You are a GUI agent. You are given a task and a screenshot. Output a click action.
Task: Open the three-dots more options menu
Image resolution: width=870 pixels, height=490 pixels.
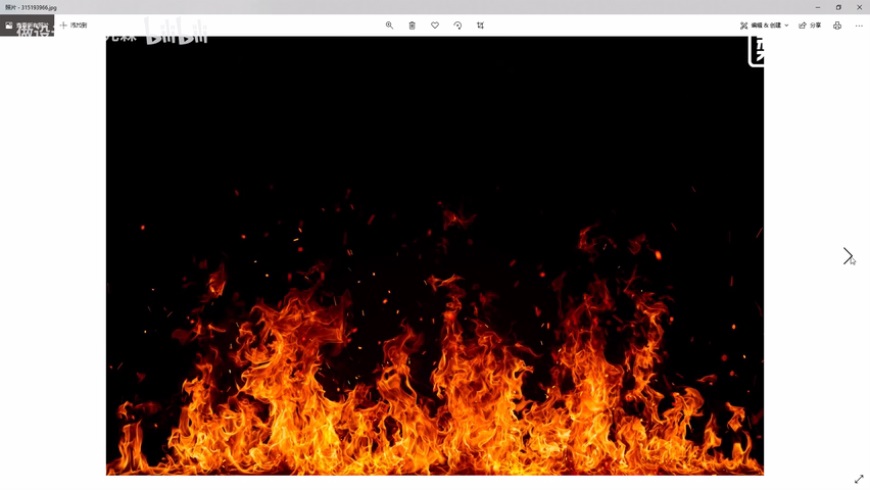pos(859,25)
